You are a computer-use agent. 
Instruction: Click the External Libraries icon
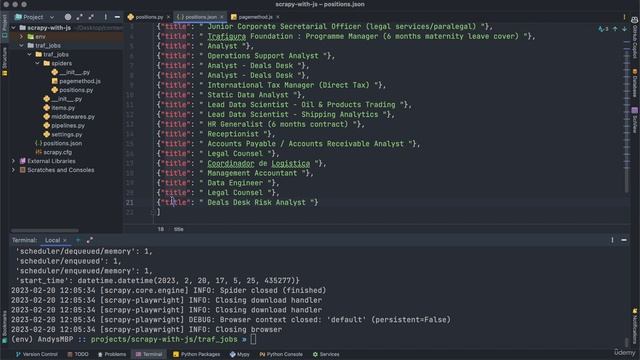click(x=23, y=161)
